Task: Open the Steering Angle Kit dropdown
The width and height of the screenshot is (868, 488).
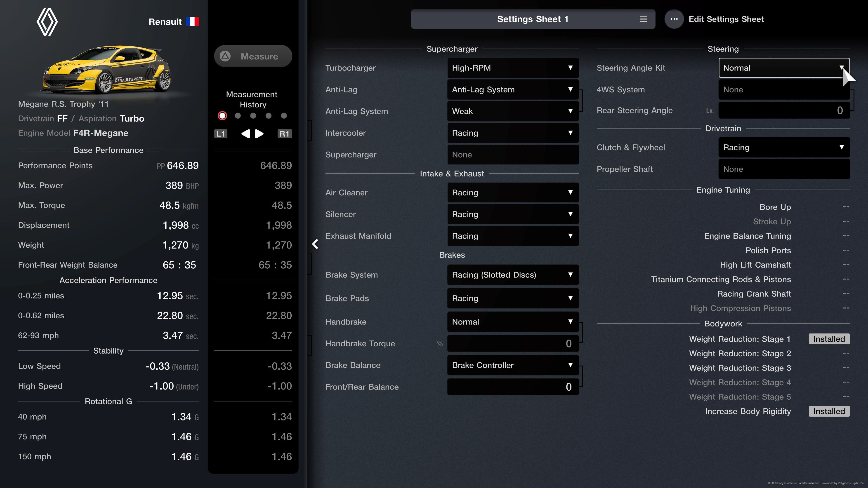Action: 784,68
